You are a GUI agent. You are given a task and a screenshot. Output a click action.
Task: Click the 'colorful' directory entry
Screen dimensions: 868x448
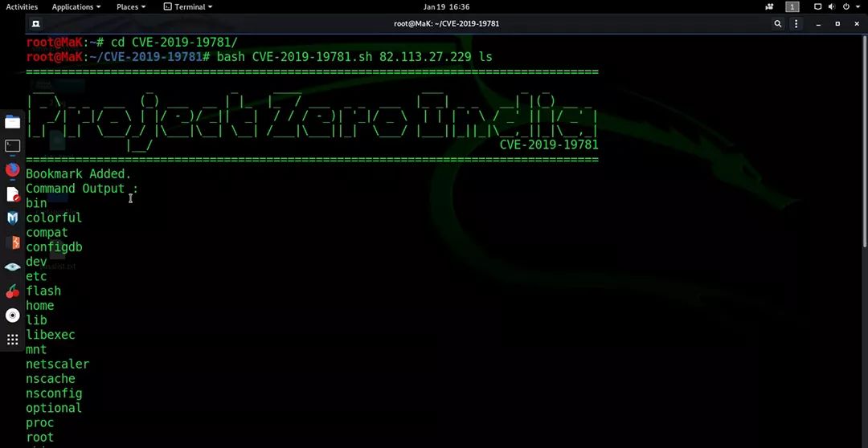coord(54,218)
